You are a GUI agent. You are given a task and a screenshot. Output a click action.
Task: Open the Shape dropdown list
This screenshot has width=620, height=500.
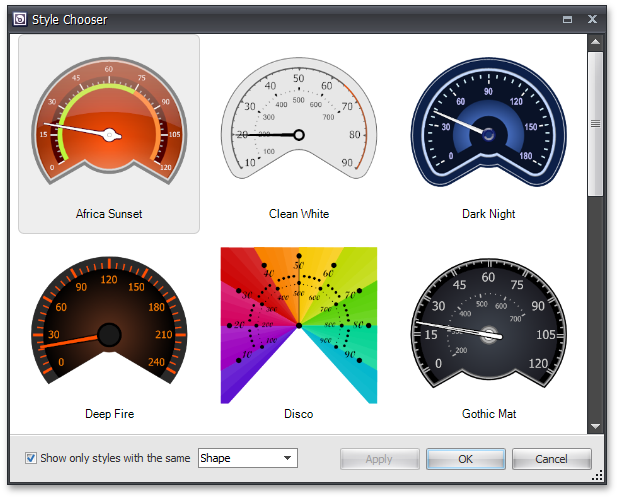coord(288,459)
